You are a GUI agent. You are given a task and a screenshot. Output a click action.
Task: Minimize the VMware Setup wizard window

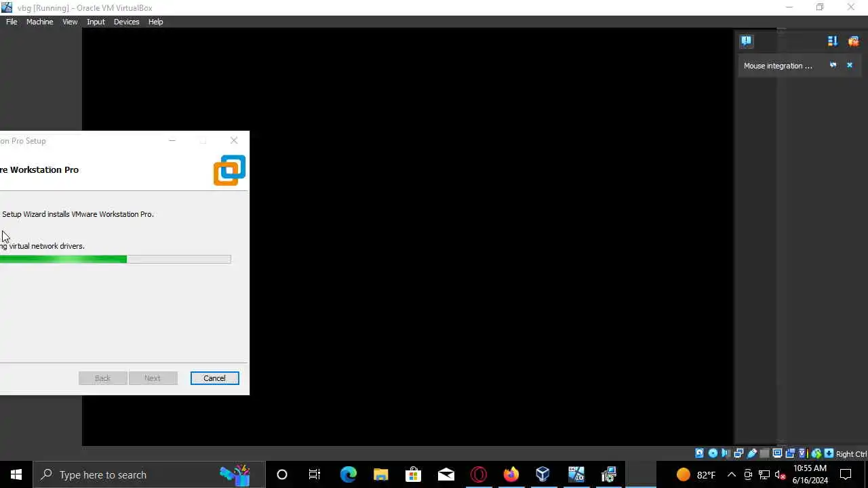coord(172,140)
